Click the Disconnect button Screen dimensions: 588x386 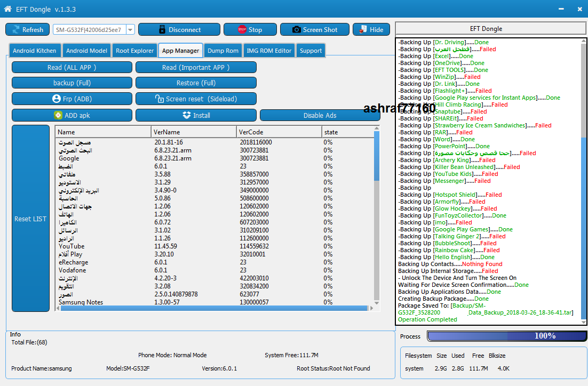[179, 30]
